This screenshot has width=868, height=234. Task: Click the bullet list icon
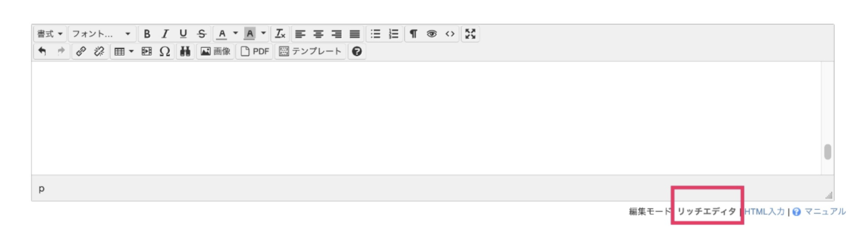click(x=375, y=34)
